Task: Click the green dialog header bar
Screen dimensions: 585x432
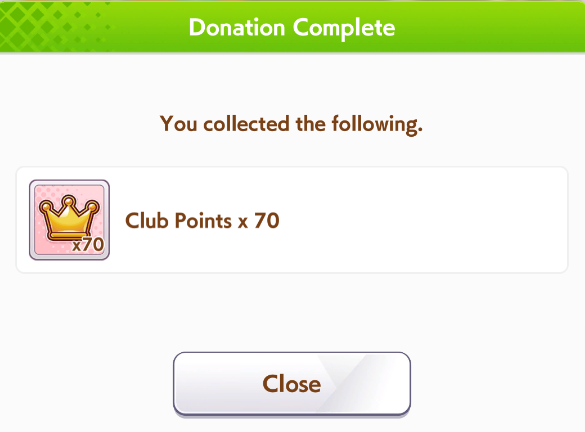Action: click(x=292, y=26)
